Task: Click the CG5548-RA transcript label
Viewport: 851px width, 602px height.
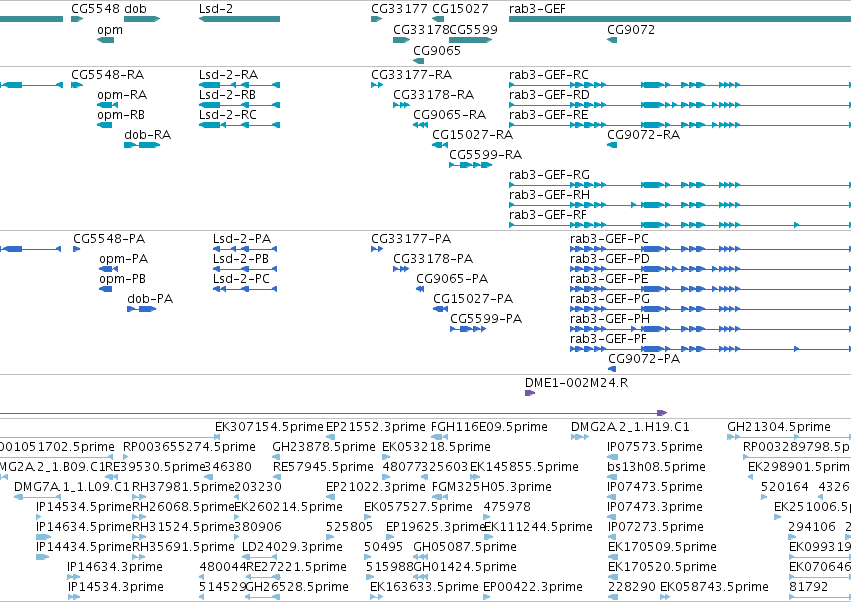Action: point(107,75)
